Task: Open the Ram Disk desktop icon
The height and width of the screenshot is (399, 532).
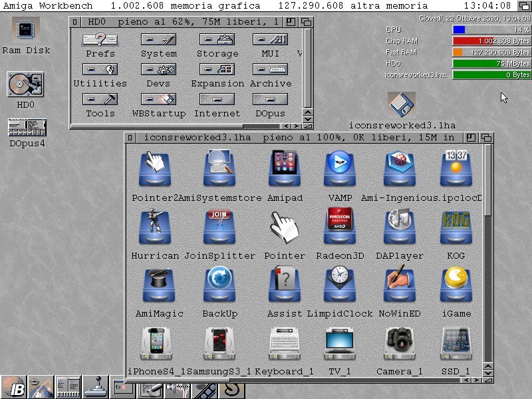Action: 25,31
